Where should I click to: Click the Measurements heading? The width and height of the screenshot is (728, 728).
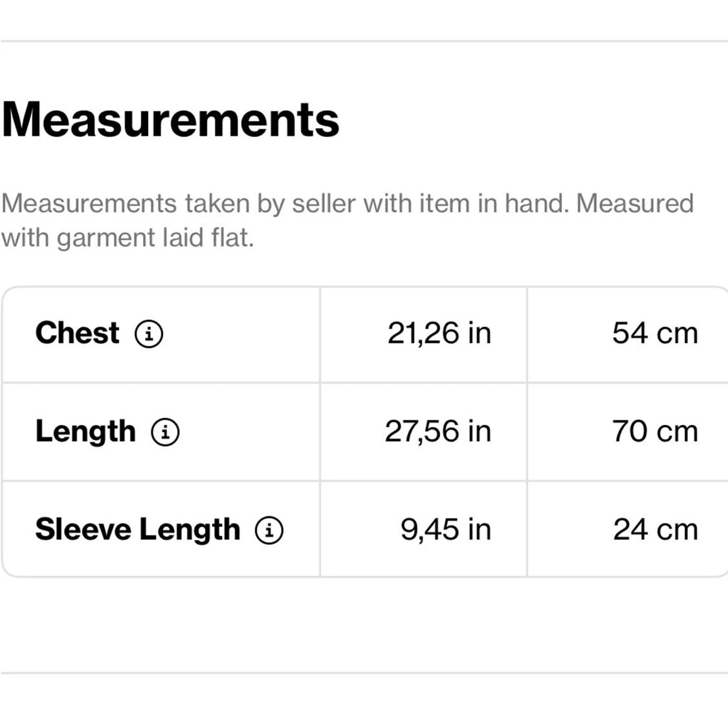[170, 120]
